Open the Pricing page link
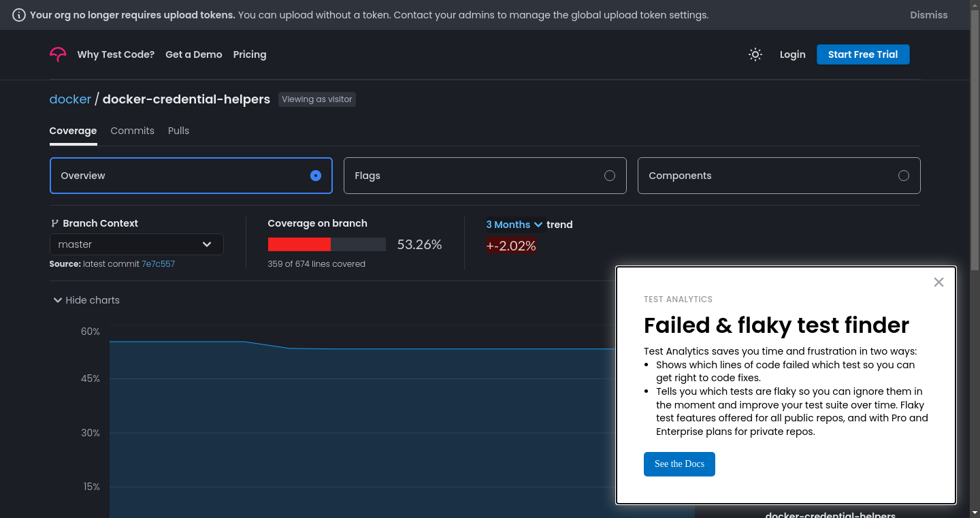 point(250,54)
